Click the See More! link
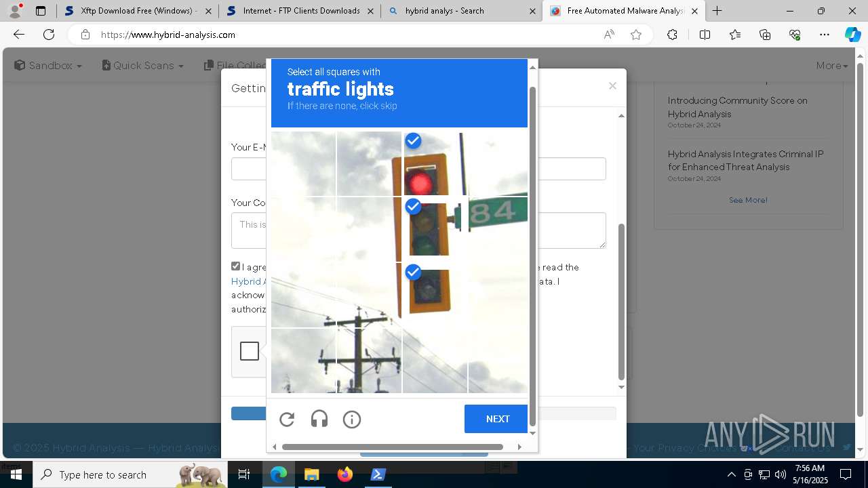 748,200
